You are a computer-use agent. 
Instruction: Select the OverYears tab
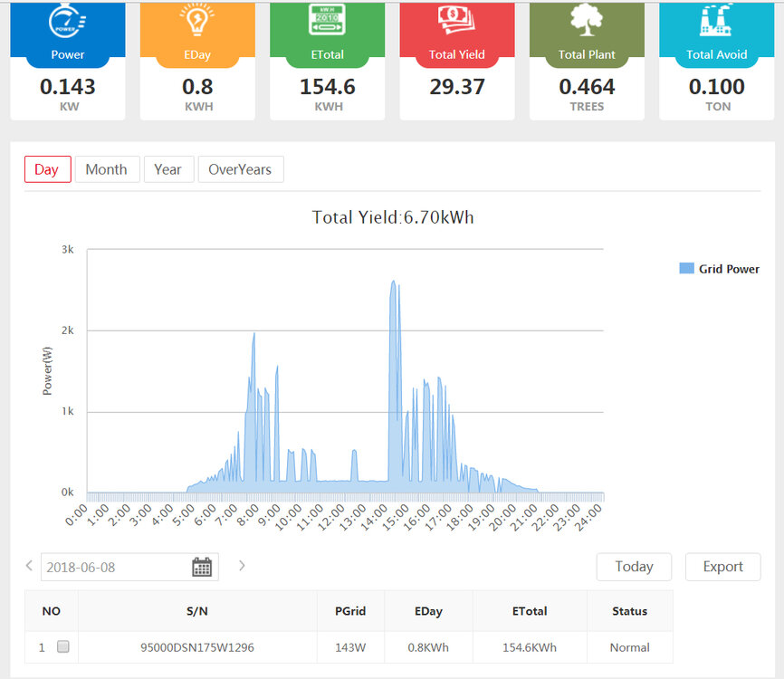click(241, 169)
